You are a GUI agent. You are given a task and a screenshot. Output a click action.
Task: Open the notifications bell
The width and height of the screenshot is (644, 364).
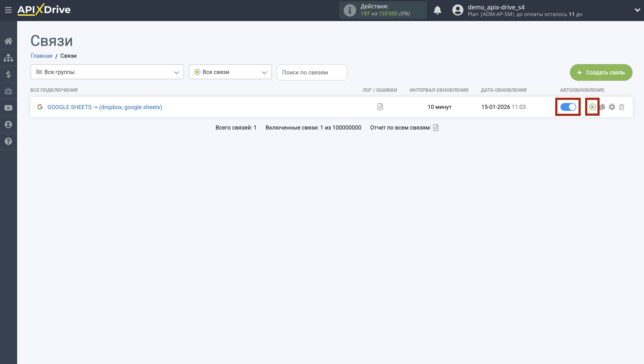pos(437,10)
